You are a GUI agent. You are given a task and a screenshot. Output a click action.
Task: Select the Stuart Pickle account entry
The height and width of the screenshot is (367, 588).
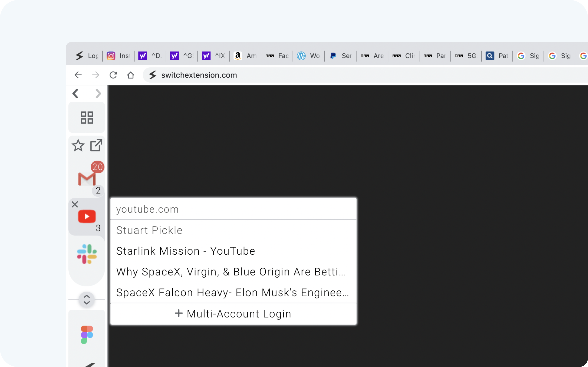[x=149, y=230]
